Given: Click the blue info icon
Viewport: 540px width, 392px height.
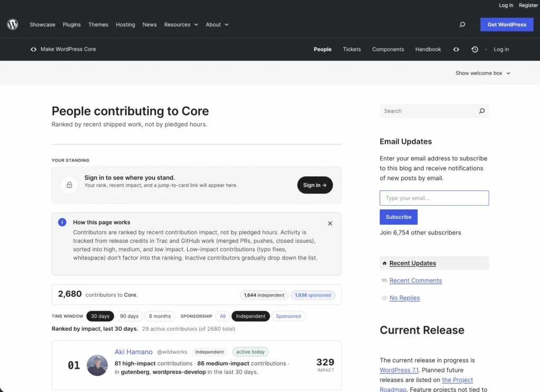Looking at the screenshot, I should pos(62,222).
